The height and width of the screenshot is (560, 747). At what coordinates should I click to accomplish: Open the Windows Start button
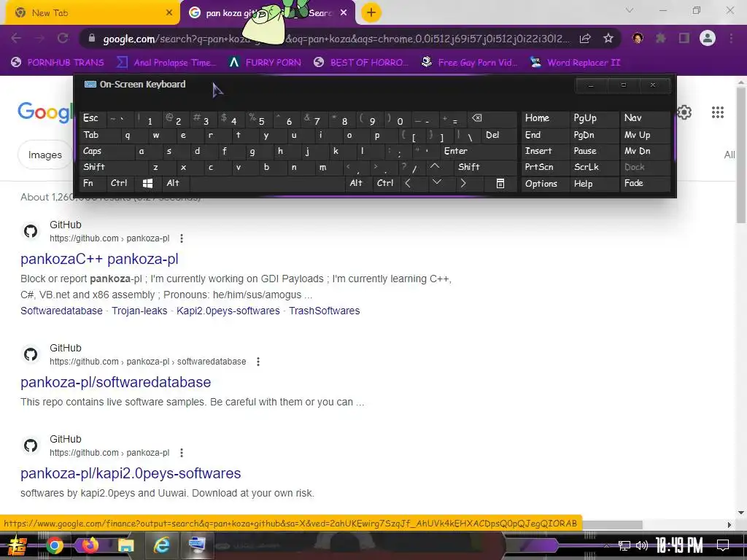[x=18, y=545]
